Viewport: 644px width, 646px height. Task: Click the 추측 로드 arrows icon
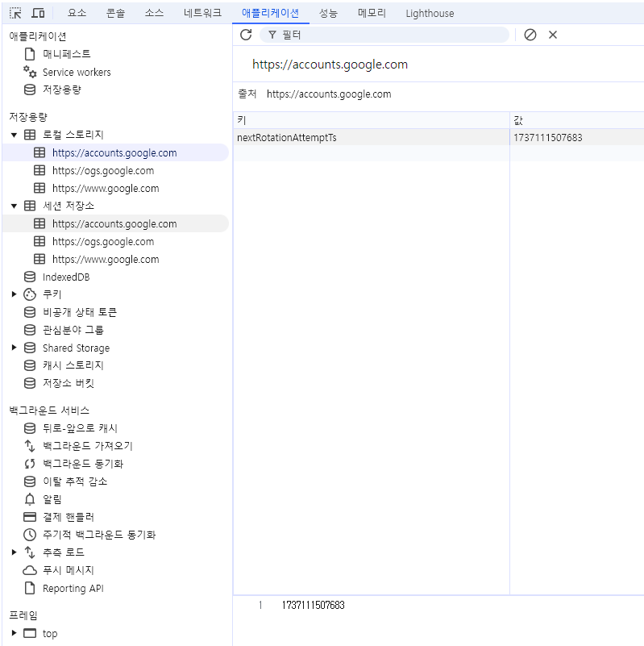point(30,552)
